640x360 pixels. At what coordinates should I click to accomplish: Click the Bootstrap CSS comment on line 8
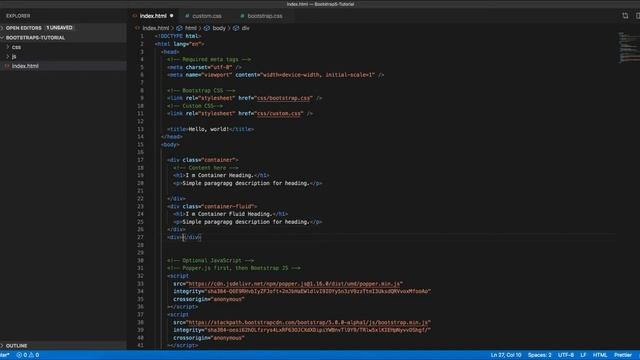click(201, 91)
